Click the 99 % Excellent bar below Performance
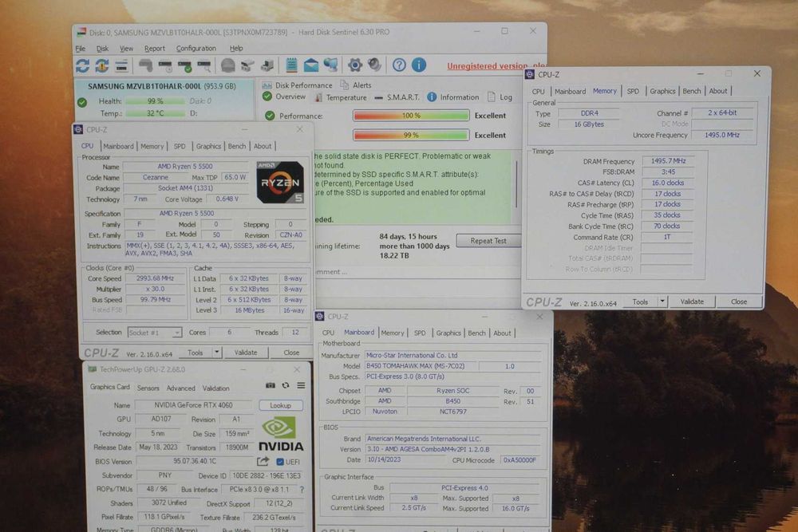 click(x=411, y=135)
